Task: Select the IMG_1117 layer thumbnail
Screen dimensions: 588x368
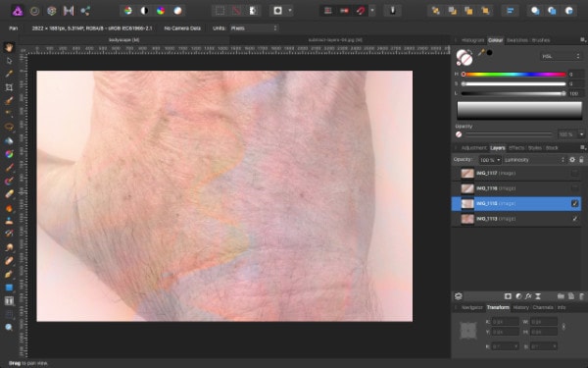Action: (467, 173)
